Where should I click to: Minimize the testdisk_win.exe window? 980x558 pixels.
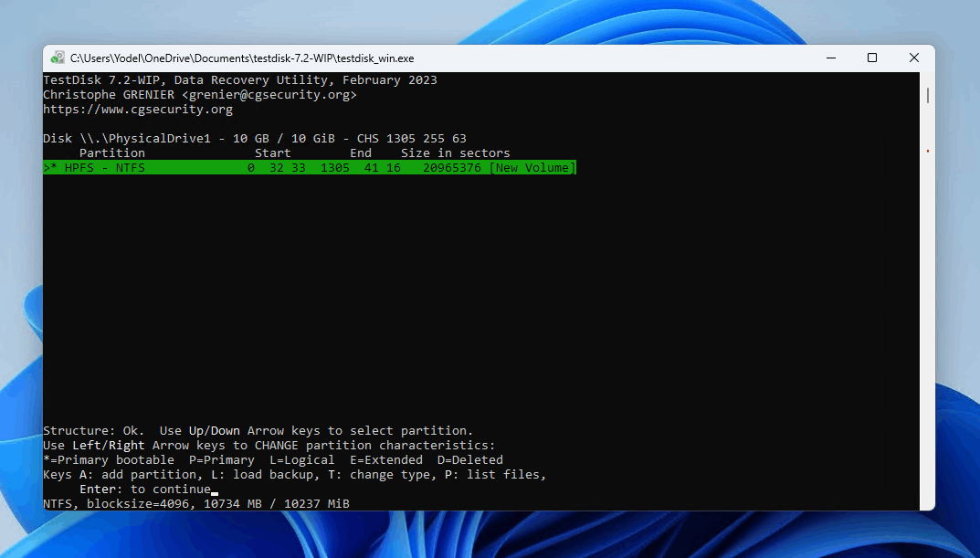click(830, 58)
